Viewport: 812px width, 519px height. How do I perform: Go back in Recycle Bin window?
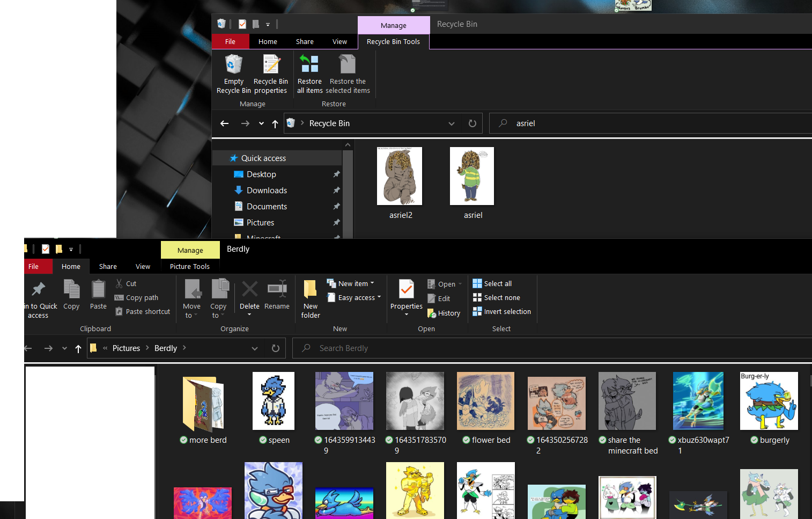coord(225,123)
